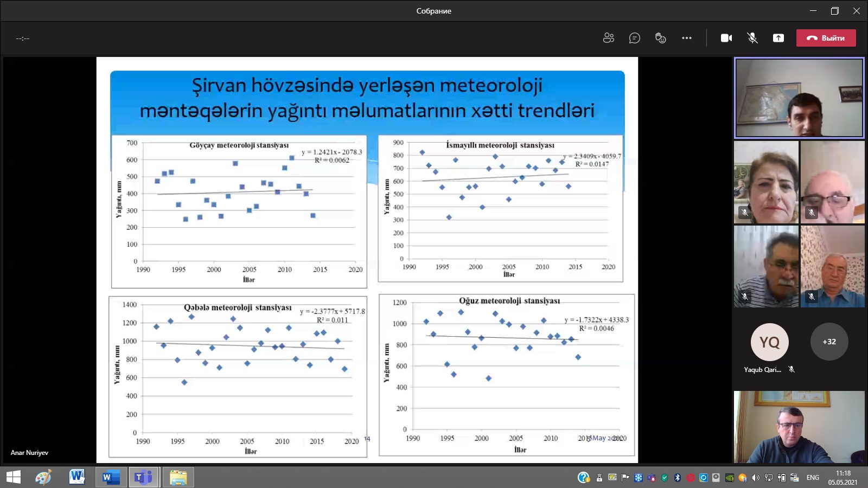Select the self-view video tile of man with glasses
Viewport: 868px width, 488px height.
pos(799,427)
